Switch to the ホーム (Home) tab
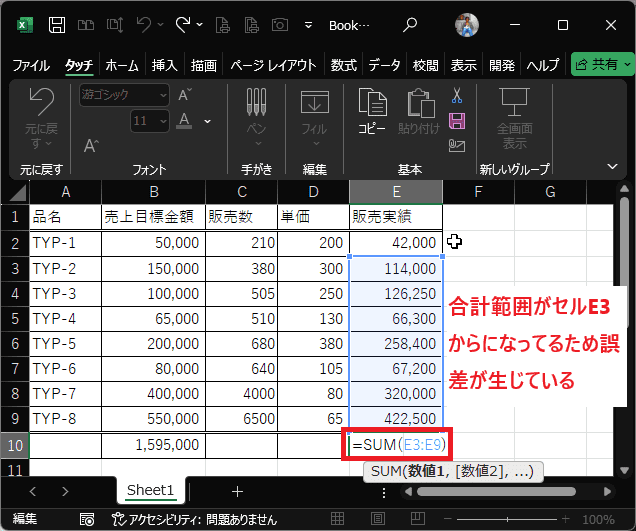The image size is (636, 531). coord(122,65)
